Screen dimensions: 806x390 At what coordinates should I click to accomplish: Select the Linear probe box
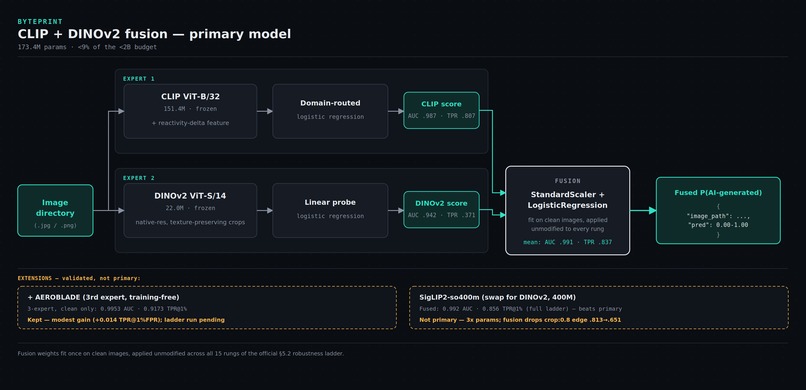click(x=330, y=210)
